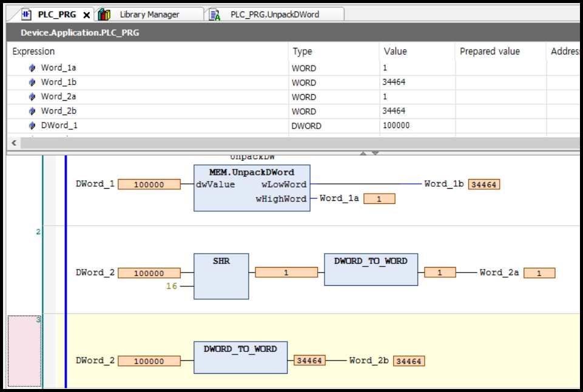Screen dimensions: 583x392
Task: Click the declaration table horizontal scrollbar track
Action: pyautogui.click(x=300, y=143)
